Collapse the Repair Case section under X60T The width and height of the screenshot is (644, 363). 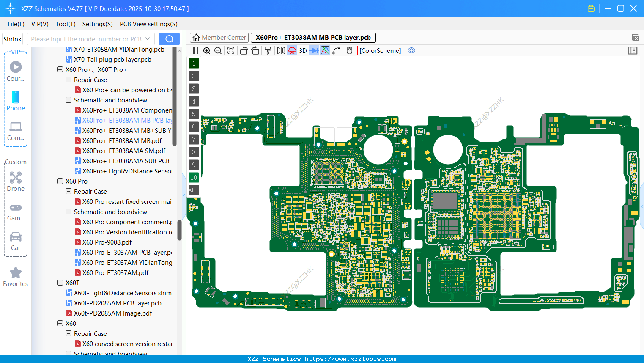(x=69, y=333)
